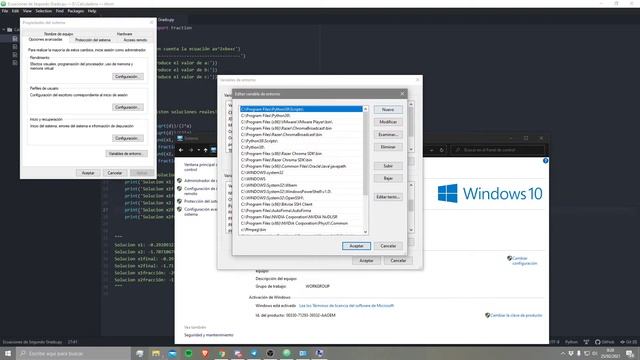
Task: Click Cancelar in the Variables de entorno window
Action: (x=398, y=260)
